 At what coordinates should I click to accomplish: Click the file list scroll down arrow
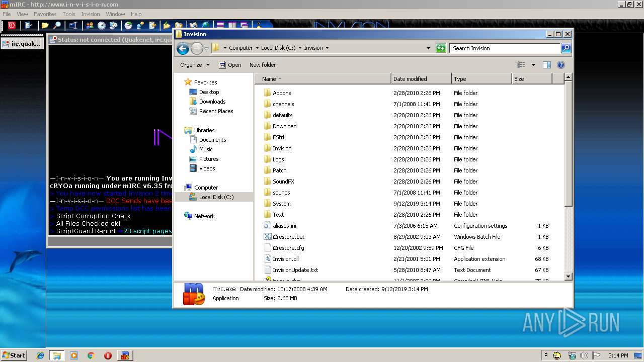568,277
